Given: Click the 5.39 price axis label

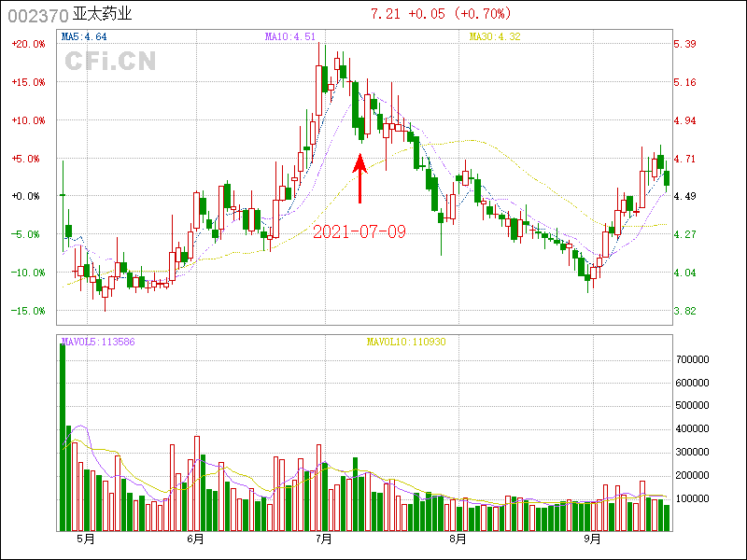Looking at the screenshot, I should point(685,44).
